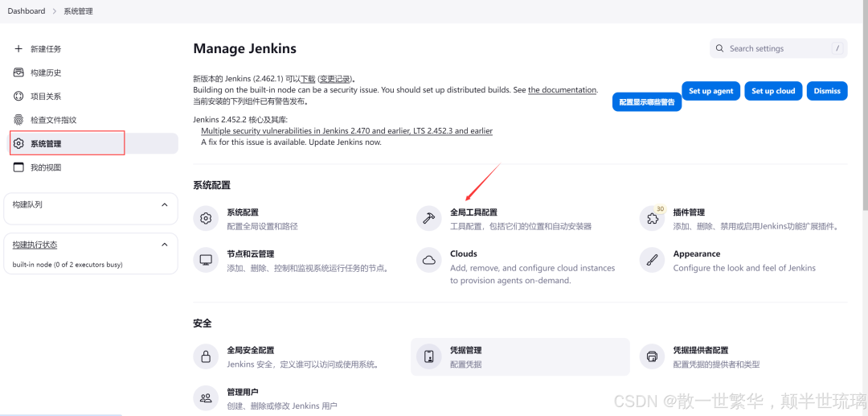
Task: Click the 'Jenkins 2.452.2 核心及其库' text
Action: pyautogui.click(x=240, y=119)
